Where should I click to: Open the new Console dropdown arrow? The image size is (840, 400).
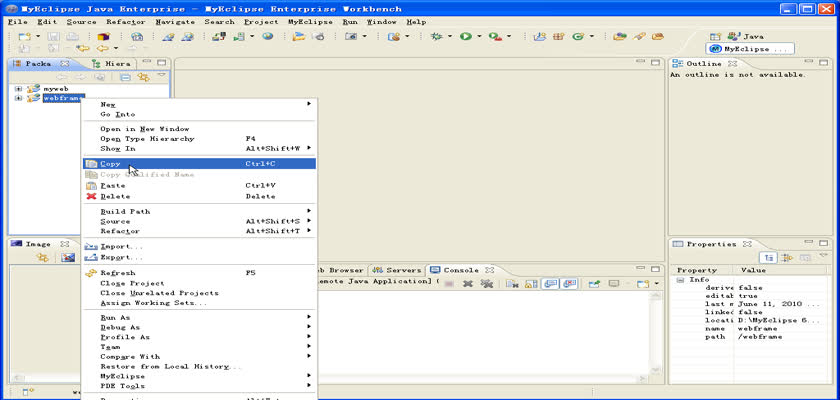click(657, 284)
